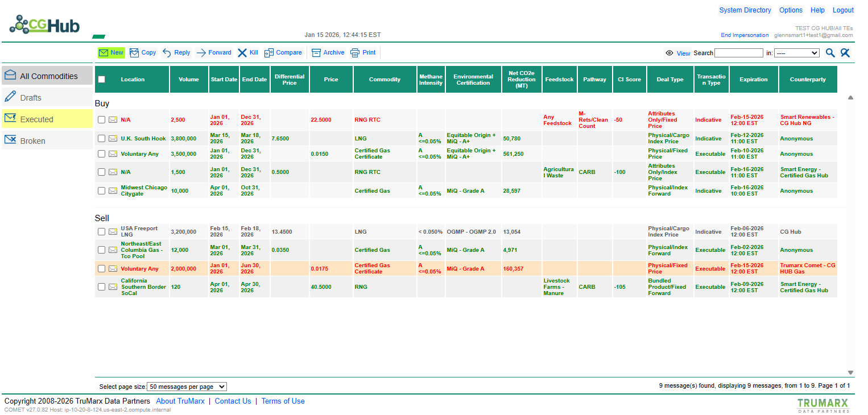Open the Executed folder
The height and width of the screenshot is (415, 868).
[47, 119]
